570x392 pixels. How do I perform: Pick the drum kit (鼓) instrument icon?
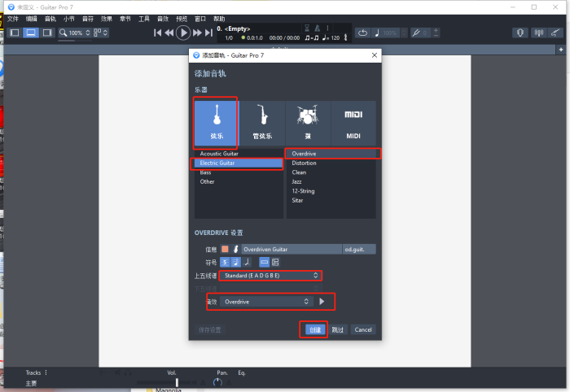307,122
